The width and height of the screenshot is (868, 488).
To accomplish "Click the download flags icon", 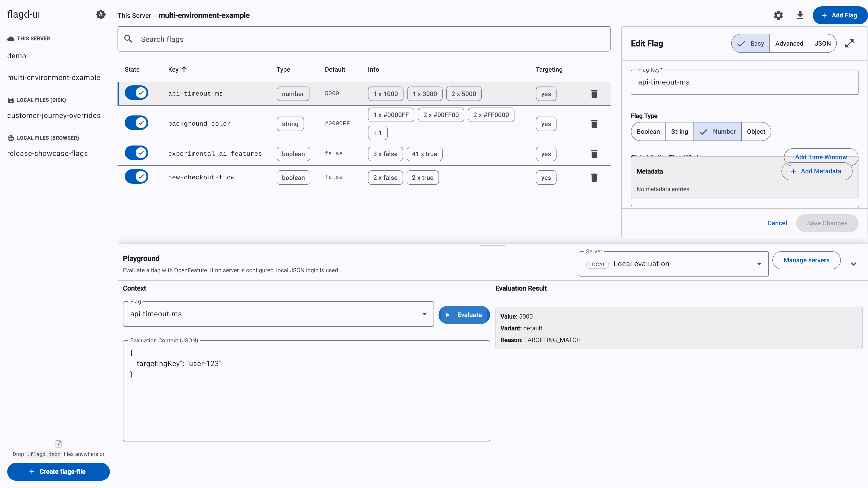I will [x=800, y=16].
